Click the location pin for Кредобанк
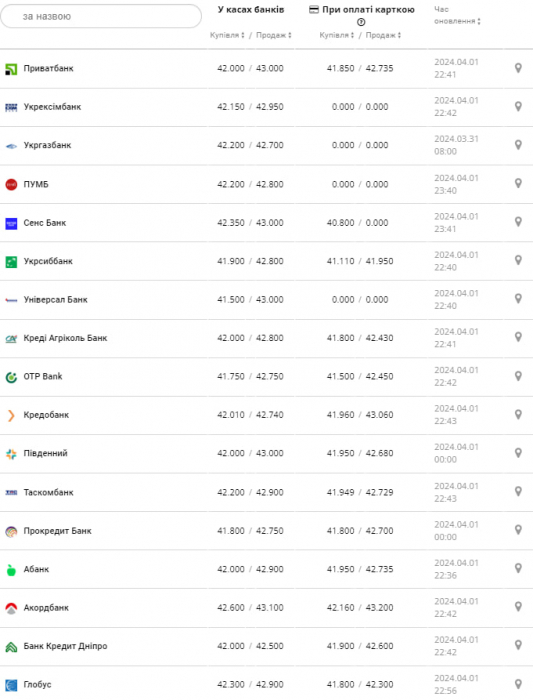Screen dimensions: 533x700 pos(518,415)
